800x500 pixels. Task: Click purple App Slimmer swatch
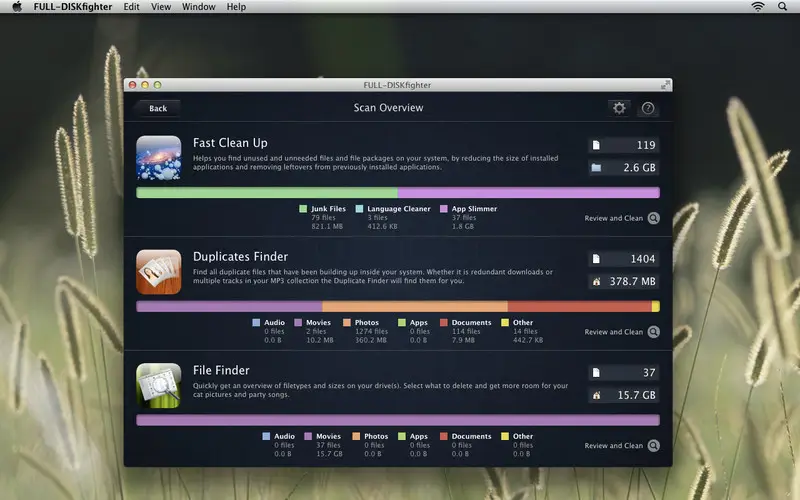click(444, 209)
